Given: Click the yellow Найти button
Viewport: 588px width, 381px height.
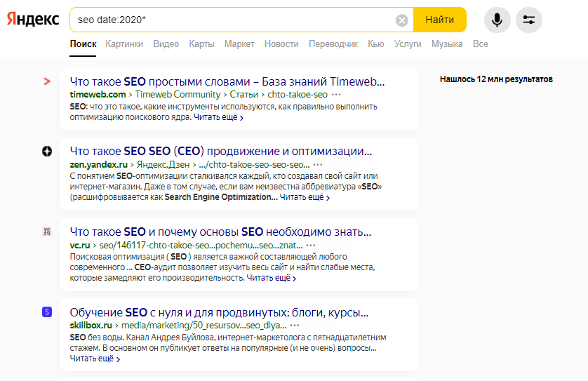Looking at the screenshot, I should pyautogui.click(x=440, y=20).
